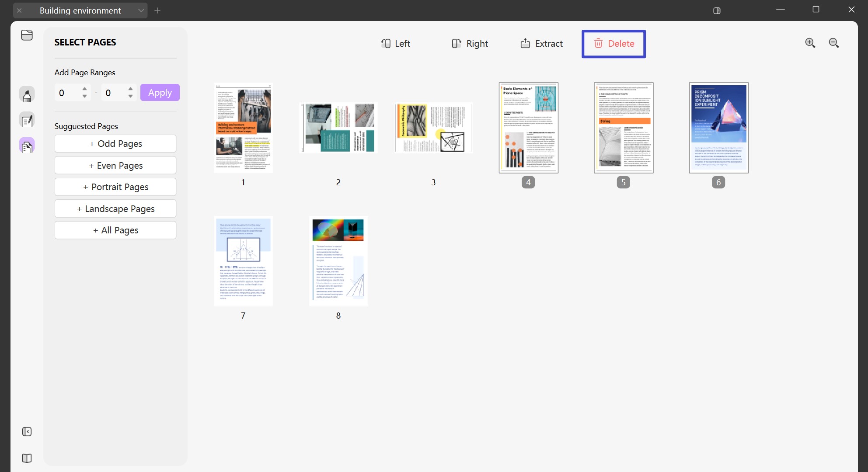Zoom in on page thumbnails
The image size is (868, 472).
tap(810, 43)
